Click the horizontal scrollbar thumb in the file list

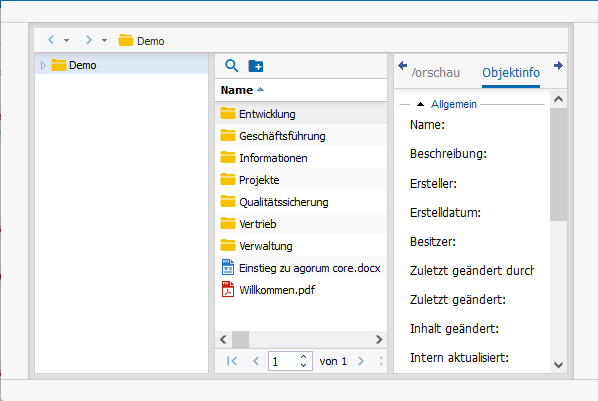point(241,339)
